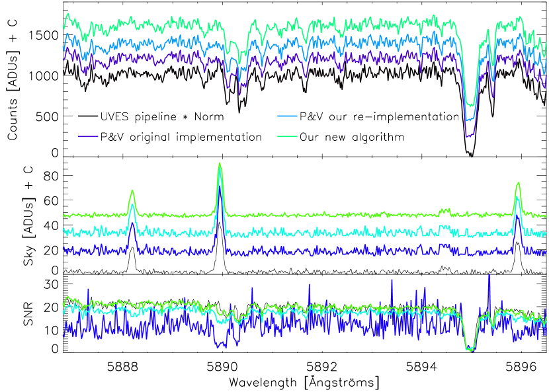Click the 40 tick on Sky axis

(x=50, y=226)
